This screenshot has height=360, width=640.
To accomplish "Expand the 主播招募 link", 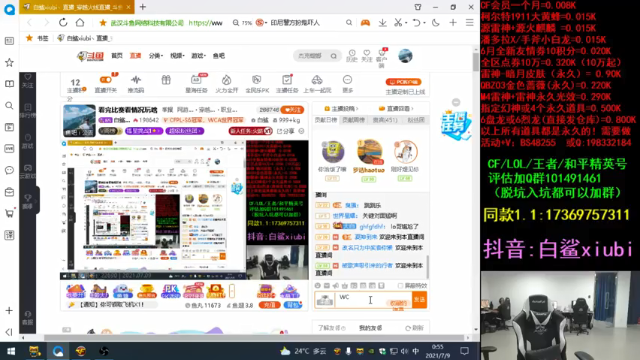I will pos(341,109).
